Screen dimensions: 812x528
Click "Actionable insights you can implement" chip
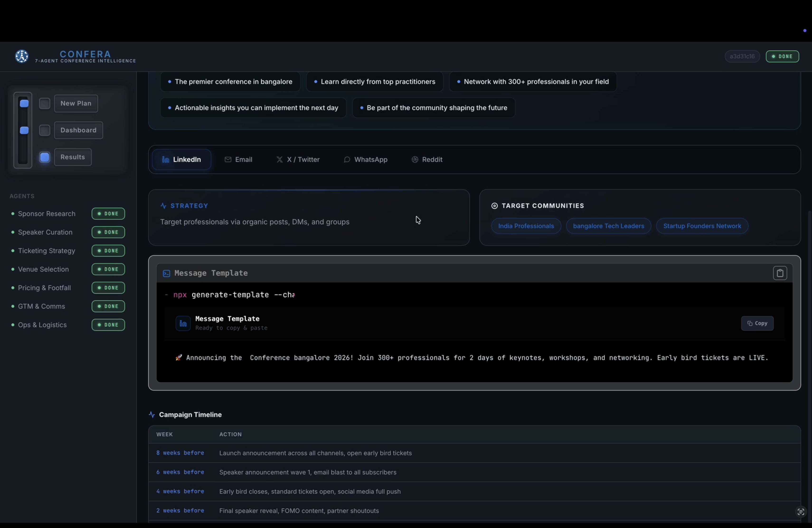click(x=253, y=108)
